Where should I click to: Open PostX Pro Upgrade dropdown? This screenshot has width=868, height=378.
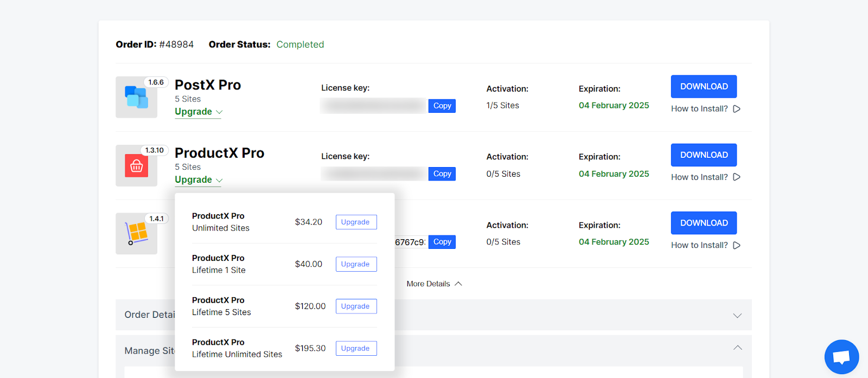pyautogui.click(x=198, y=112)
